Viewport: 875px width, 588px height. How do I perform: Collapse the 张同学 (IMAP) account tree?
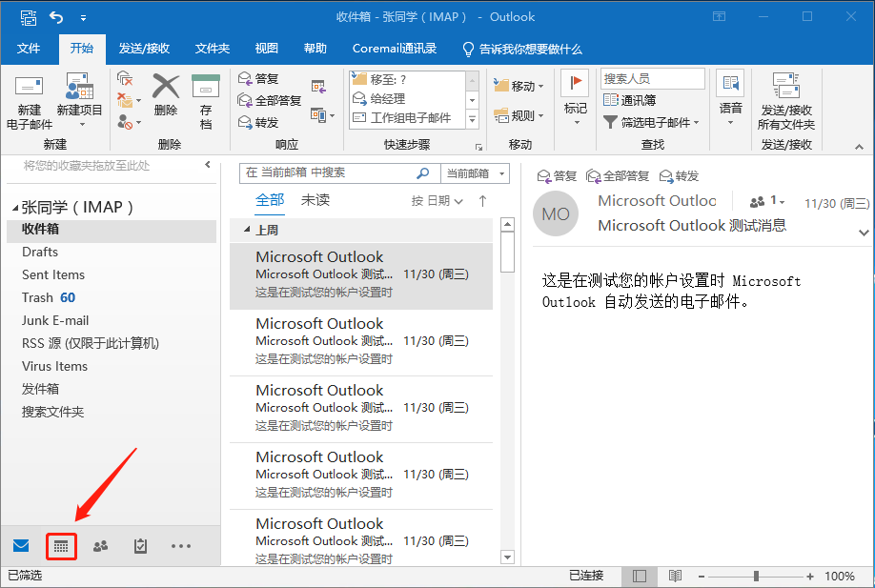(x=15, y=208)
